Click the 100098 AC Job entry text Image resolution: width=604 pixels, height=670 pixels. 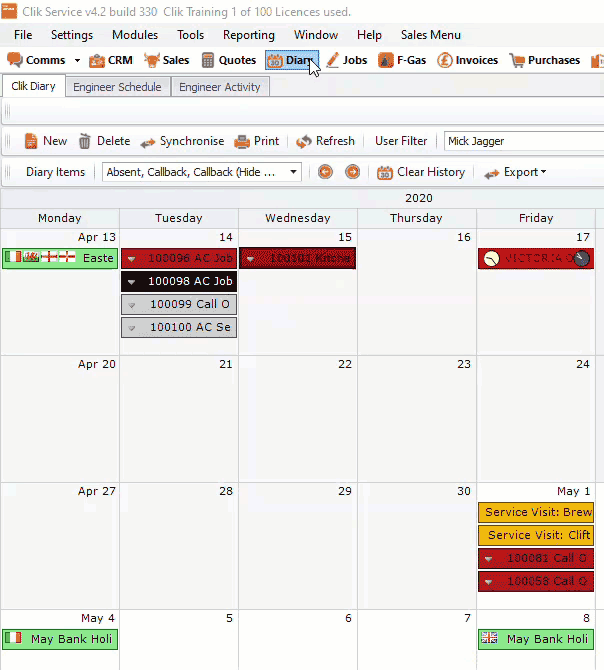coord(190,281)
